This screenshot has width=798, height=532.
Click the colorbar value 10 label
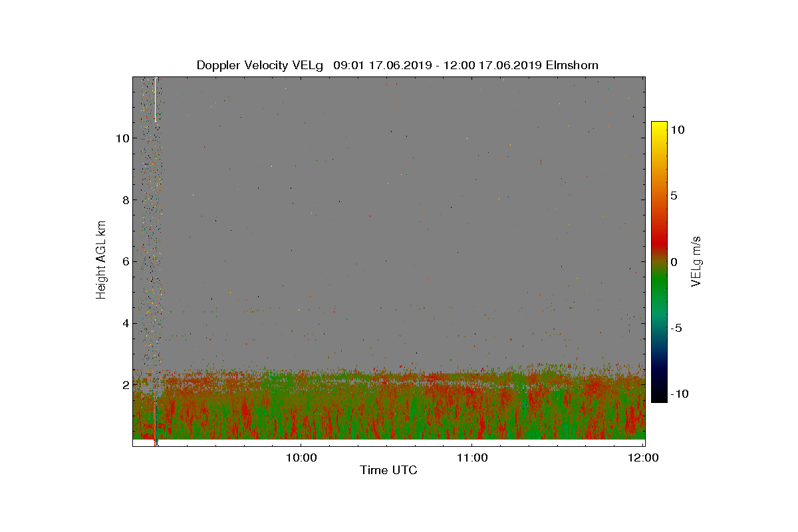677,130
